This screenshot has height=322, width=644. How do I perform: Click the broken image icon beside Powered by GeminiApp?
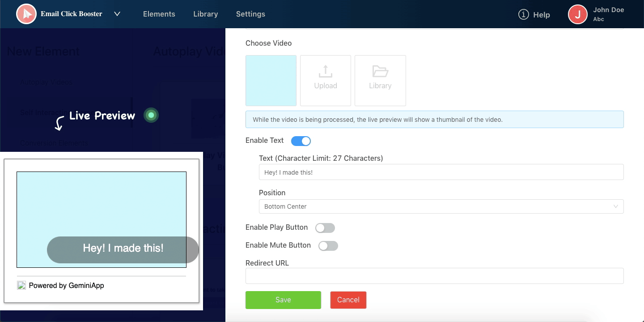21,285
